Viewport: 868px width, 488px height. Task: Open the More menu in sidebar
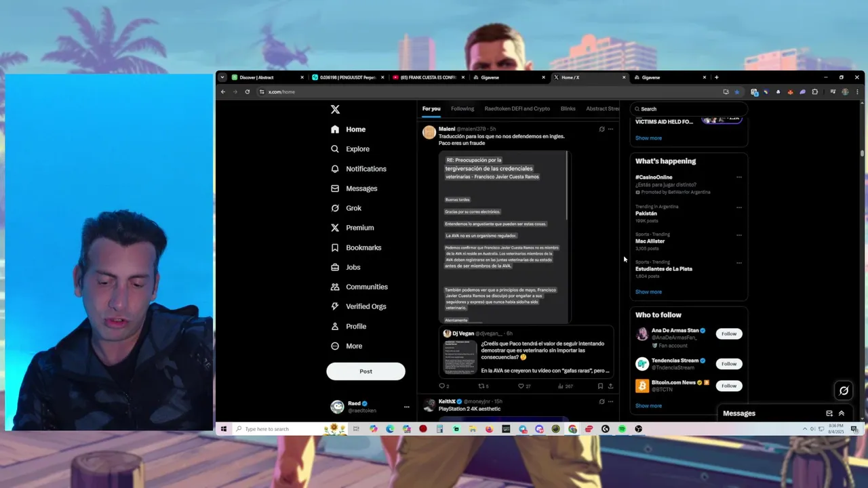tap(347, 346)
